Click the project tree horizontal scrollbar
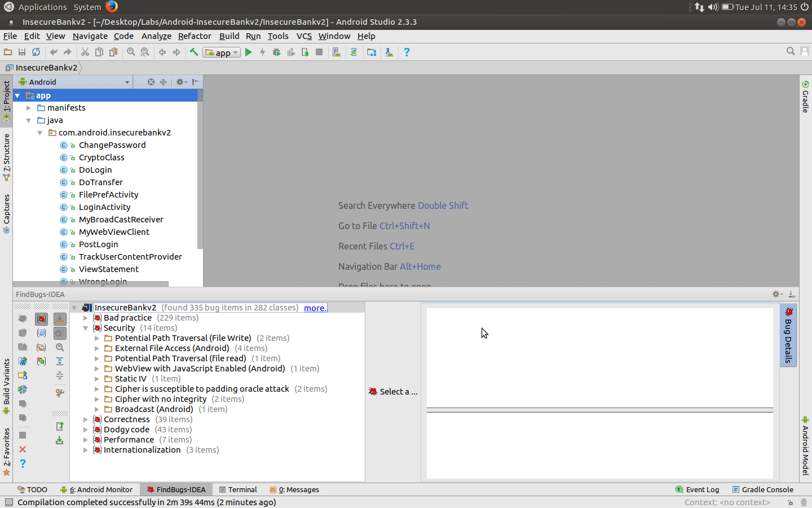Image resolution: width=812 pixels, height=508 pixels. pyautogui.click(x=90, y=284)
